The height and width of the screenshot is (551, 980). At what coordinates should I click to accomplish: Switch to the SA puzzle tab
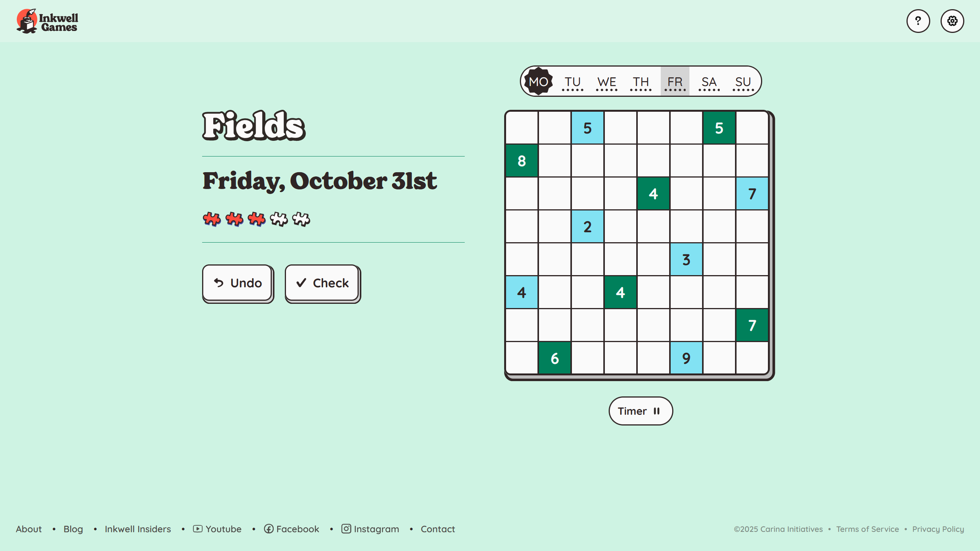[x=709, y=82]
